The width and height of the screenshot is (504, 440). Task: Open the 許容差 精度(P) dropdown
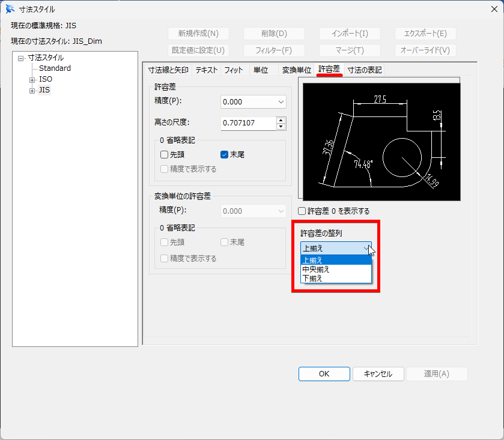pyautogui.click(x=254, y=102)
